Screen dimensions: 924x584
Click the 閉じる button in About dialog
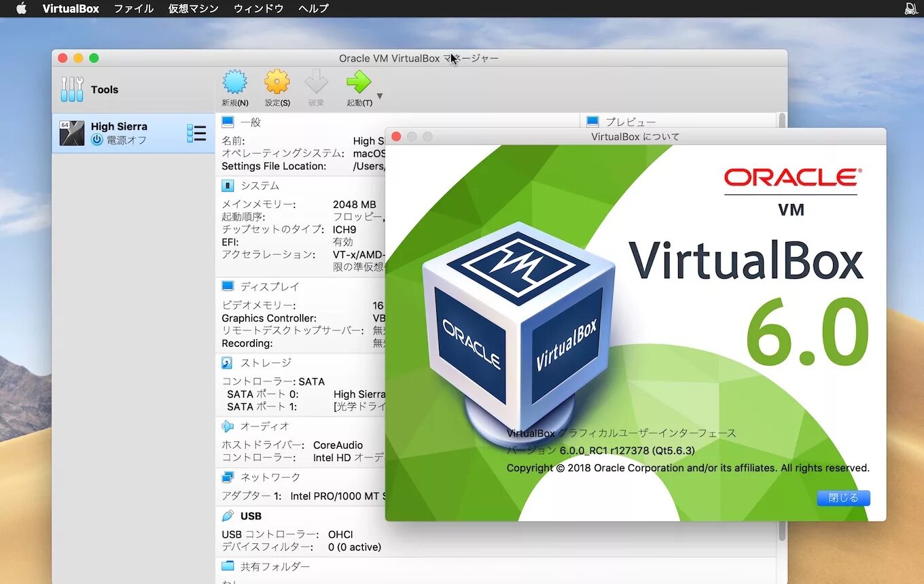pyautogui.click(x=843, y=498)
